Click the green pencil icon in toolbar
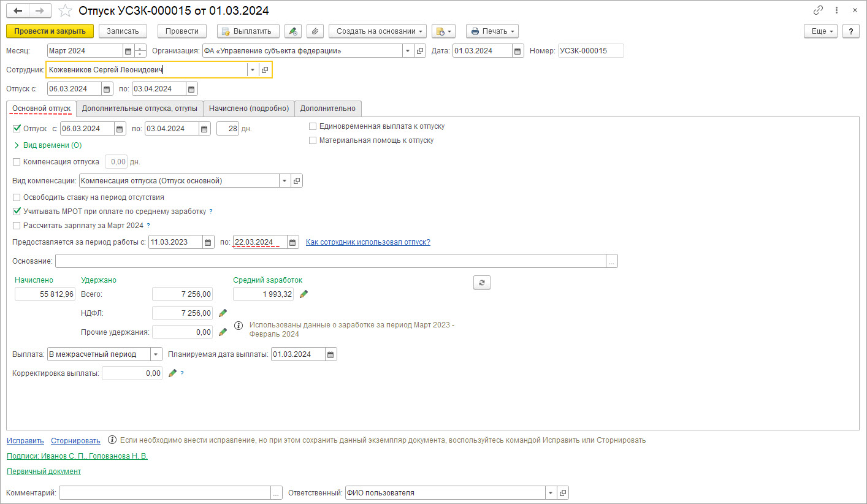Viewport: 867px width, 504px height. [x=294, y=31]
